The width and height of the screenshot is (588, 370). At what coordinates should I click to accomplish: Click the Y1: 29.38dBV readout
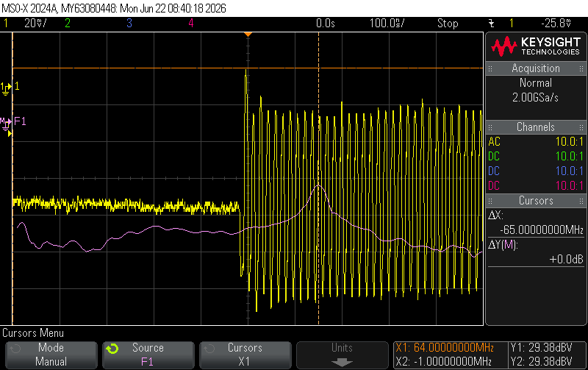pyautogui.click(x=542, y=348)
